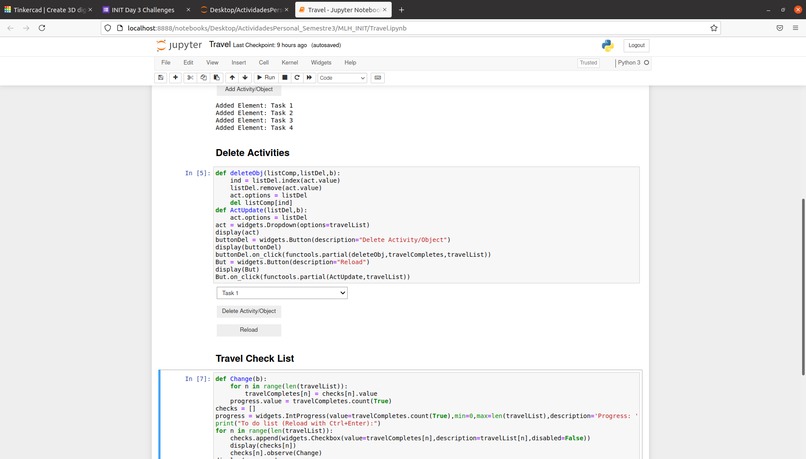This screenshot has height=459, width=806.
Task: Click the Add Activity/Object button
Action: click(x=249, y=89)
